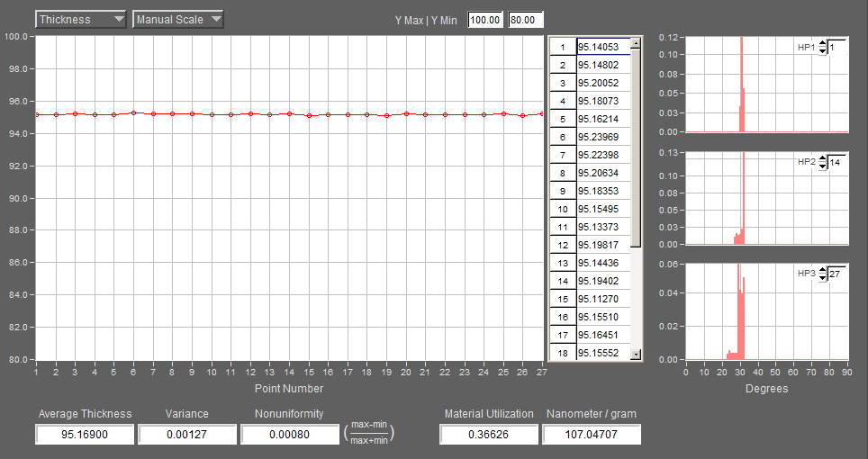This screenshot has height=459, width=868.
Task: Click the table's scroll-up arrow
Action: tap(636, 44)
